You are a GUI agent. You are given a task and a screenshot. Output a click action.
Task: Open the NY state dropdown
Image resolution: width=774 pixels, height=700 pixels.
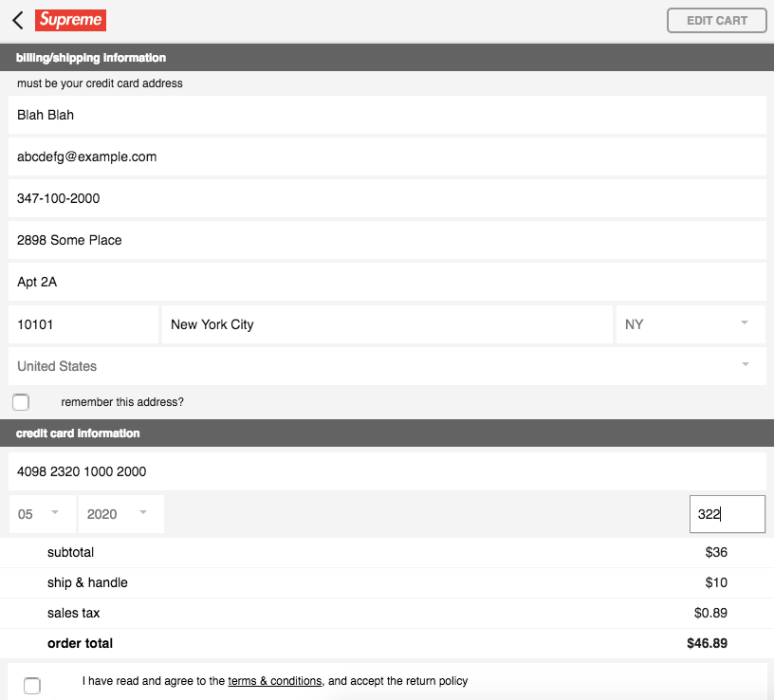coord(691,324)
